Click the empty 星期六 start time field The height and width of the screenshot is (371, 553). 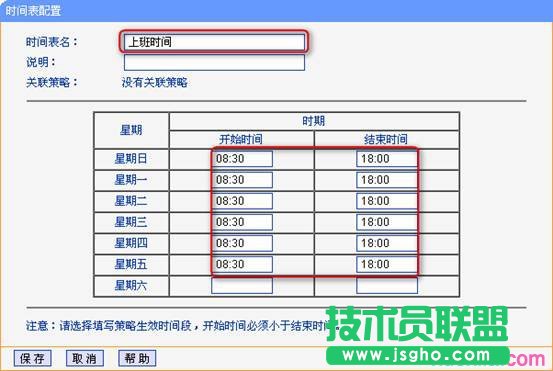242,286
